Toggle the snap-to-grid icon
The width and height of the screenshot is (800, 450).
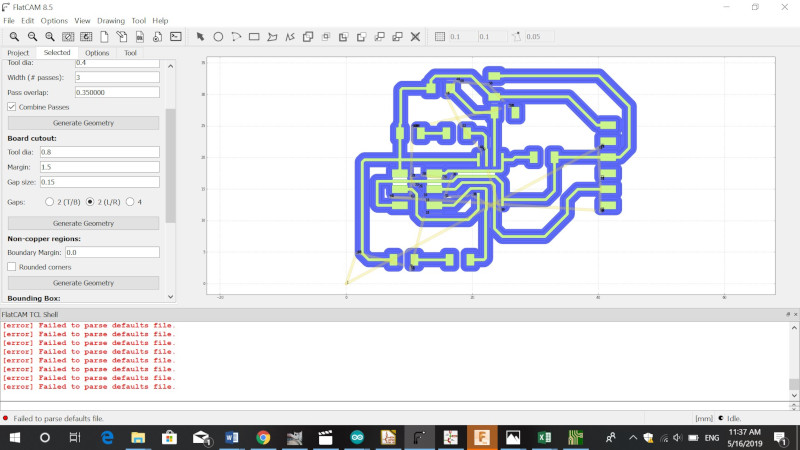click(x=440, y=37)
